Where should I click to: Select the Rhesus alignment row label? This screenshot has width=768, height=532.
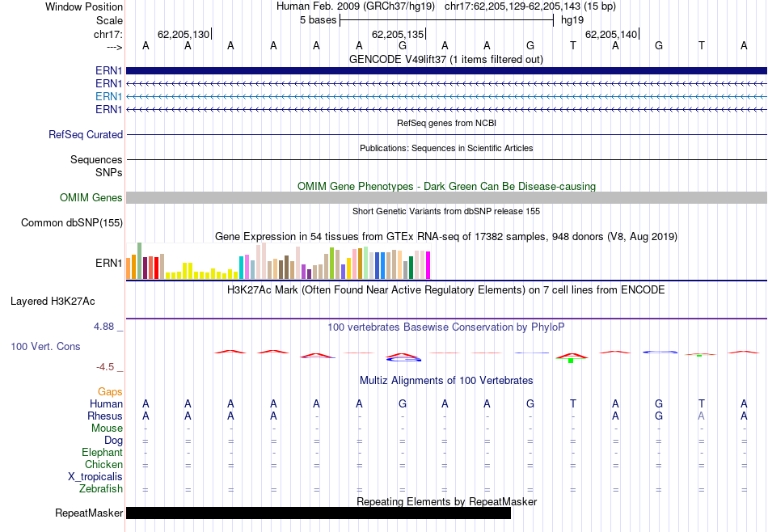point(105,416)
